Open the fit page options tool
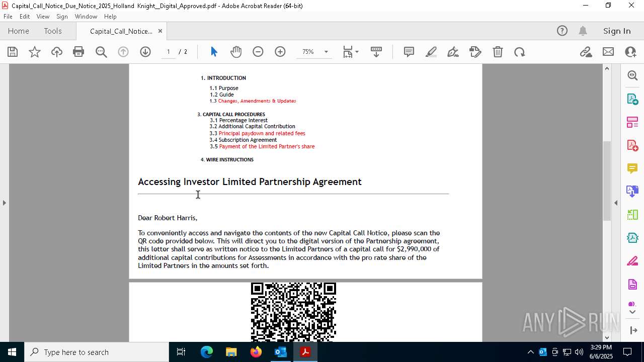644x362 pixels. [350, 52]
